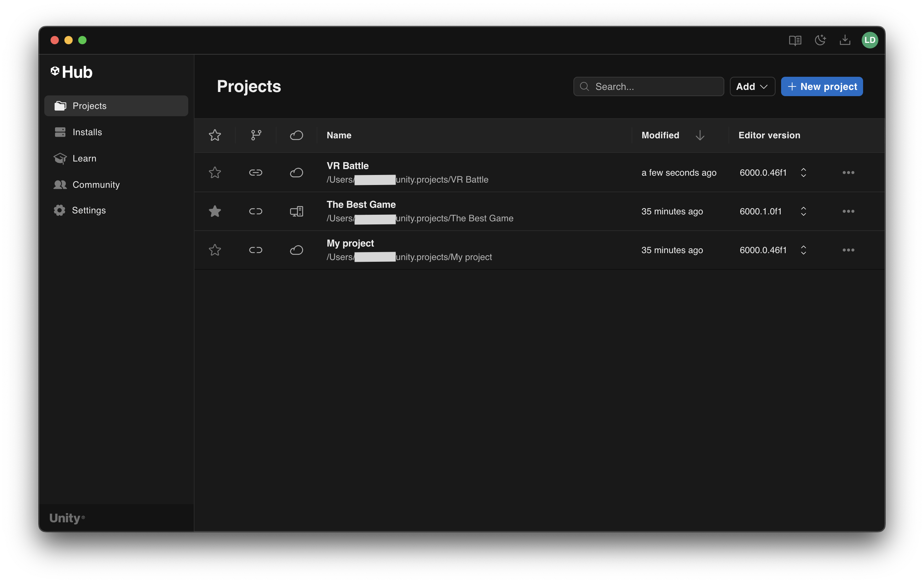924x583 pixels.
Task: Sort by cloud column header icon
Action: tap(297, 135)
